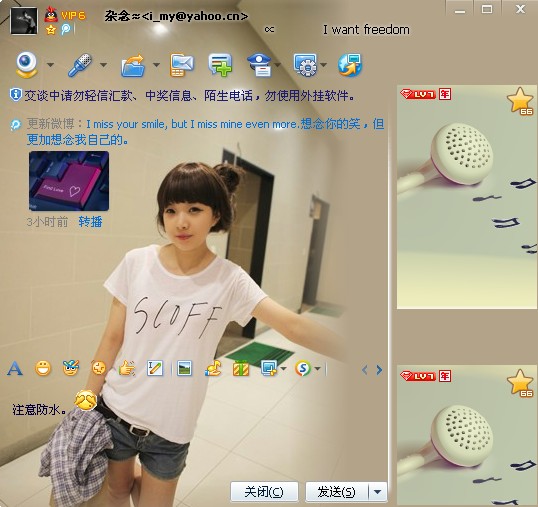Click the signature 'I want freedom'
The width and height of the screenshot is (538, 507).
pos(366,30)
